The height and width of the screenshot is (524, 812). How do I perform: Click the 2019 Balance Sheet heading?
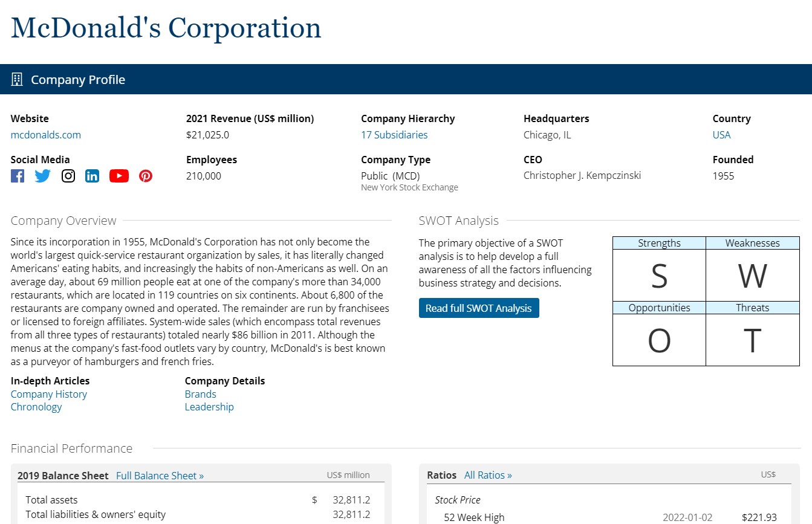[63, 476]
